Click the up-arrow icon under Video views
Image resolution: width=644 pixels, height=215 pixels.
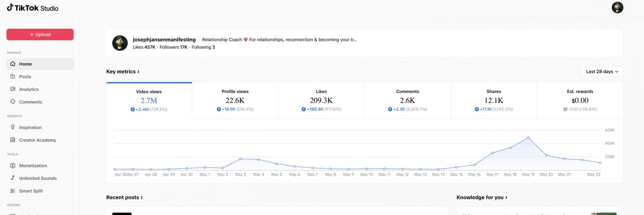coord(133,110)
